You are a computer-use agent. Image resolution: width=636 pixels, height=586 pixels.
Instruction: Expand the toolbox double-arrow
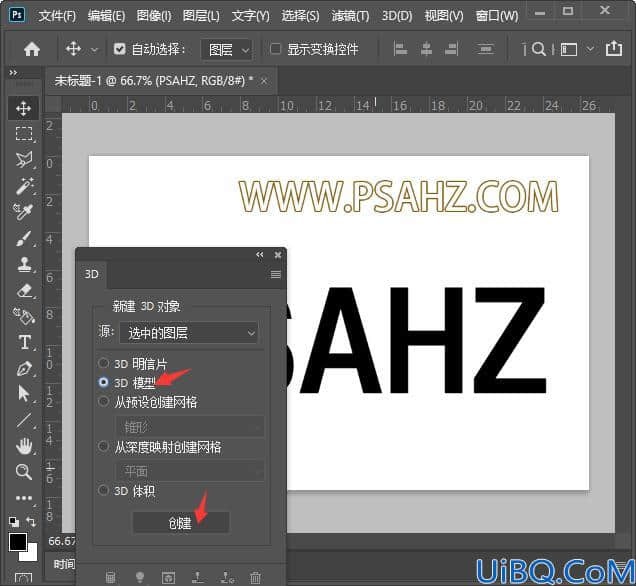13,73
